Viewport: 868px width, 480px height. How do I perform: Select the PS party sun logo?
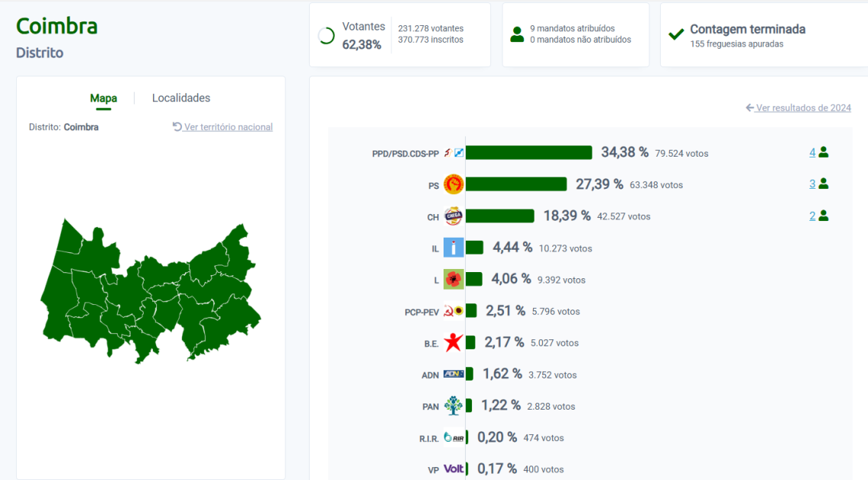[453, 184]
